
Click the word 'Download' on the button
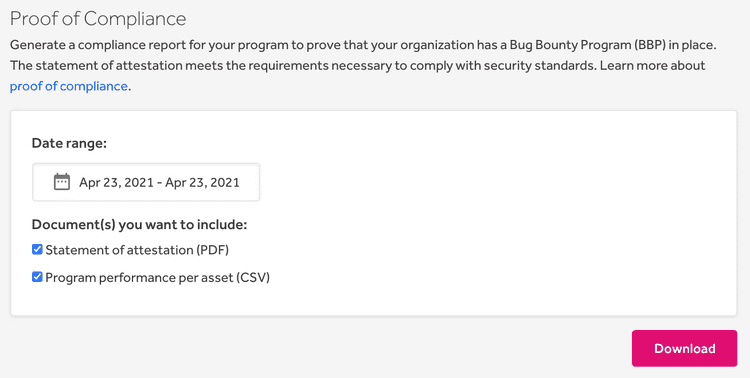684,348
